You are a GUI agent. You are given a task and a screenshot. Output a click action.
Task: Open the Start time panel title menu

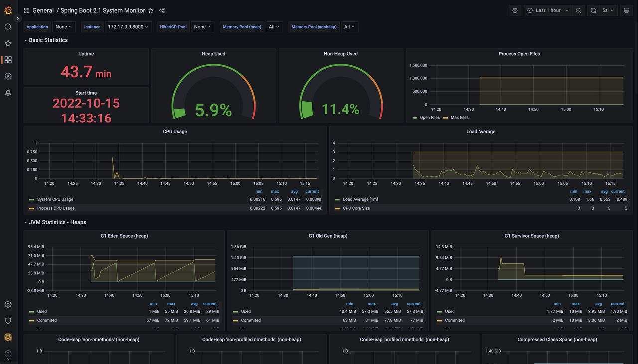[x=86, y=93]
